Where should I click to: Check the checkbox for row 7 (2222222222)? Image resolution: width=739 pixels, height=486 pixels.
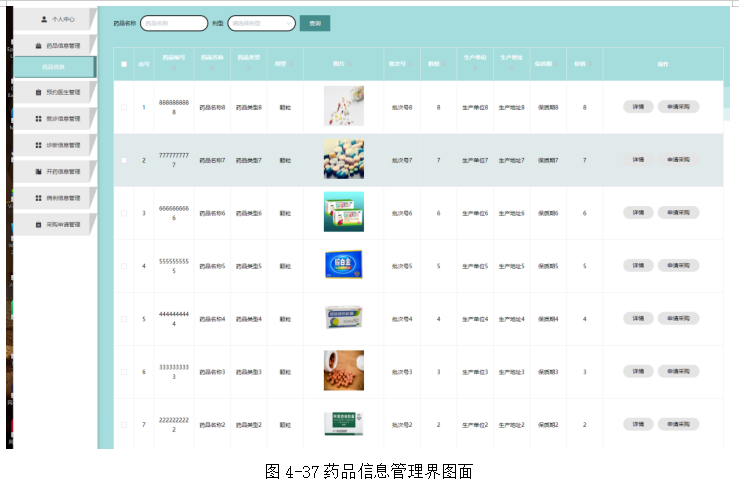point(124,425)
